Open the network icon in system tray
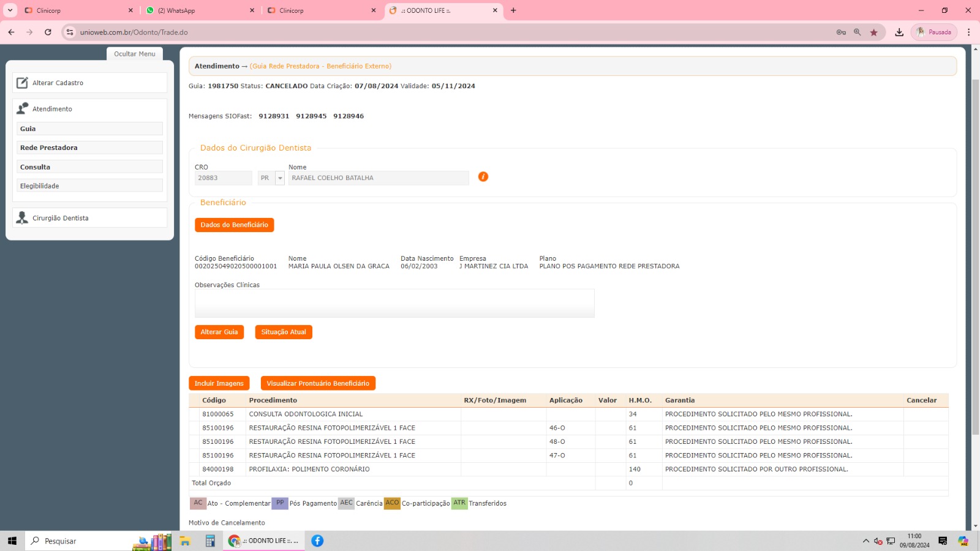This screenshot has width=980, height=551. click(891, 541)
